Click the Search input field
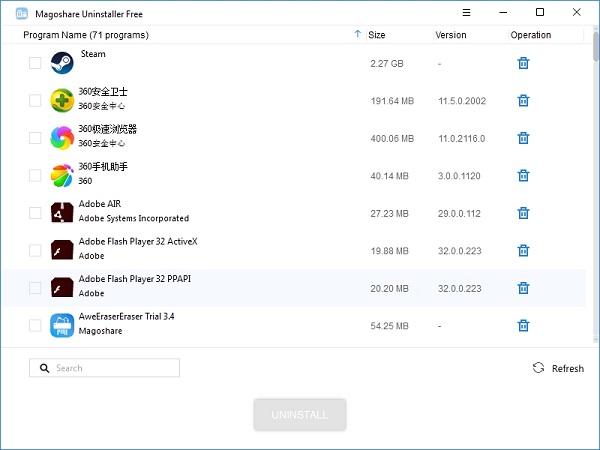The width and height of the screenshot is (600, 450). click(x=110, y=368)
